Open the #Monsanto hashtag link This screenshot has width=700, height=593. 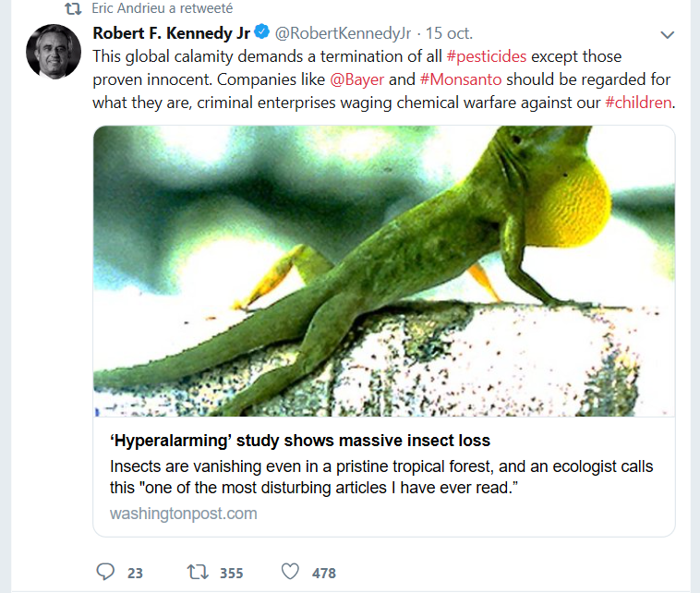click(461, 79)
